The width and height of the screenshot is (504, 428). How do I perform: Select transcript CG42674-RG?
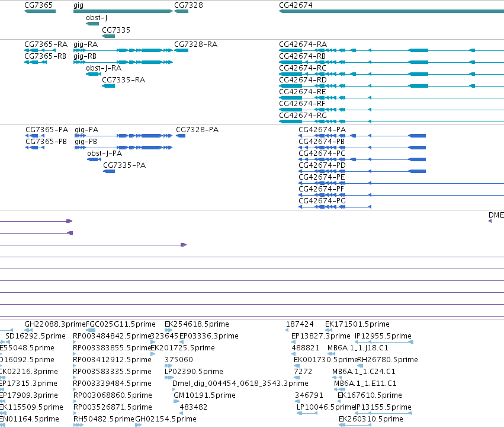391,122
